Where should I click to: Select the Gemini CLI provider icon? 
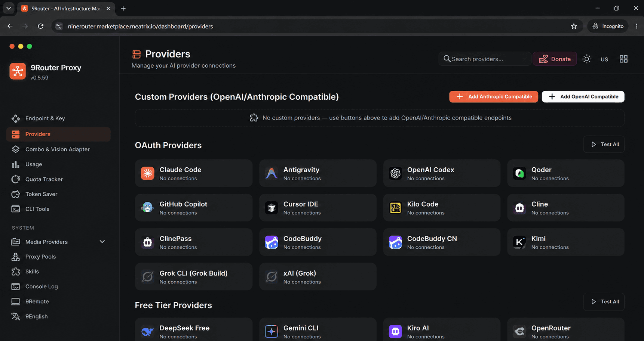click(x=272, y=332)
